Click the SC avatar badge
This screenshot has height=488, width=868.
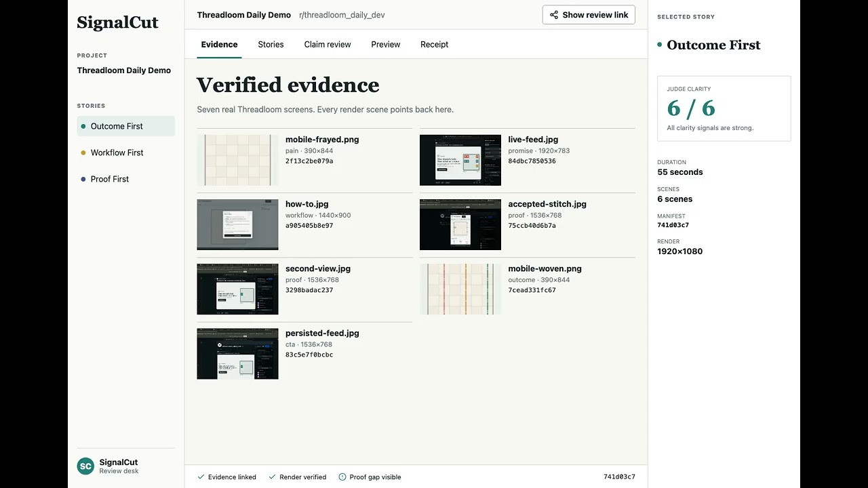85,466
